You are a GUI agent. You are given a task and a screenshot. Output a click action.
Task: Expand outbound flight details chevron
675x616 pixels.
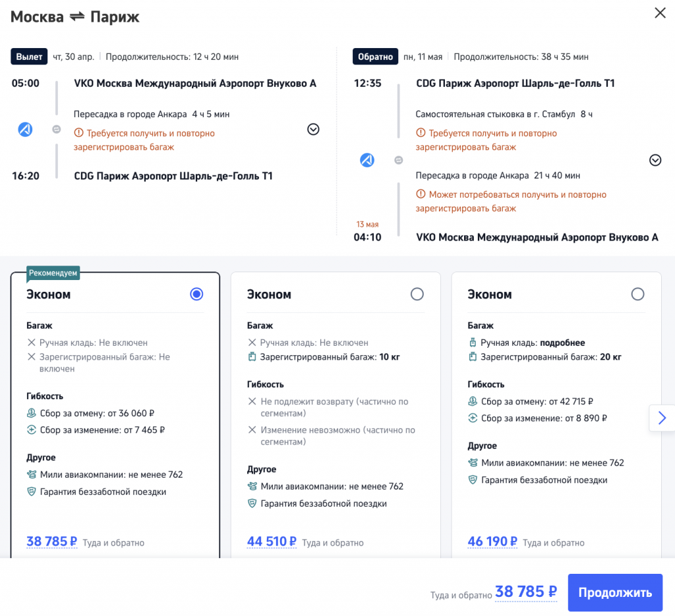click(x=313, y=129)
